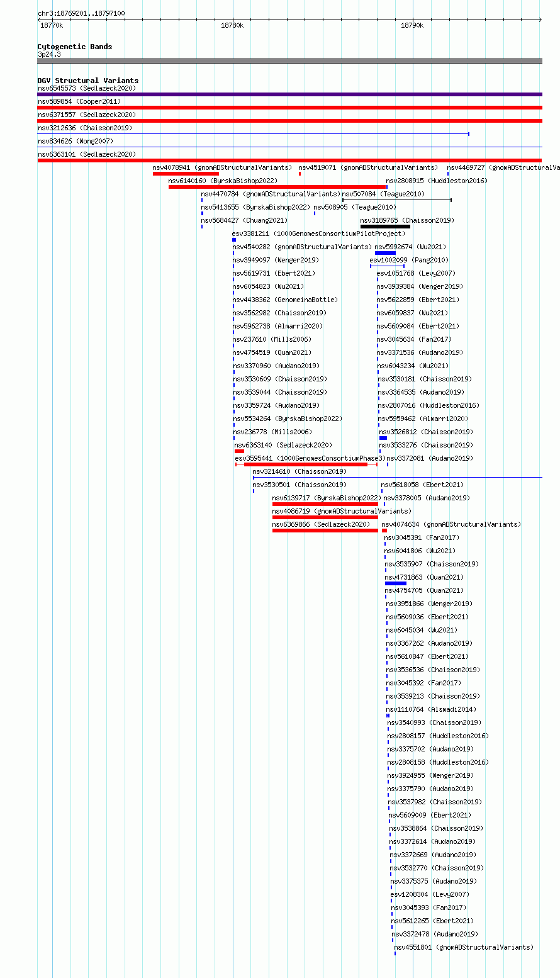Image resolution: width=560 pixels, height=978 pixels.
Task: Click nsv4438362 (GenomeinaBottle) label
Action: [285, 300]
